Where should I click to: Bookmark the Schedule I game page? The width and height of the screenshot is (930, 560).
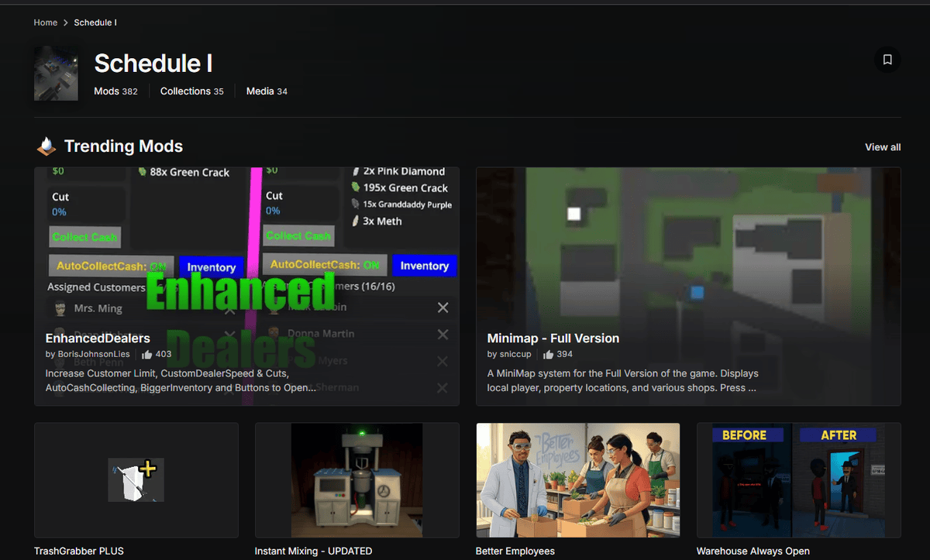[887, 60]
